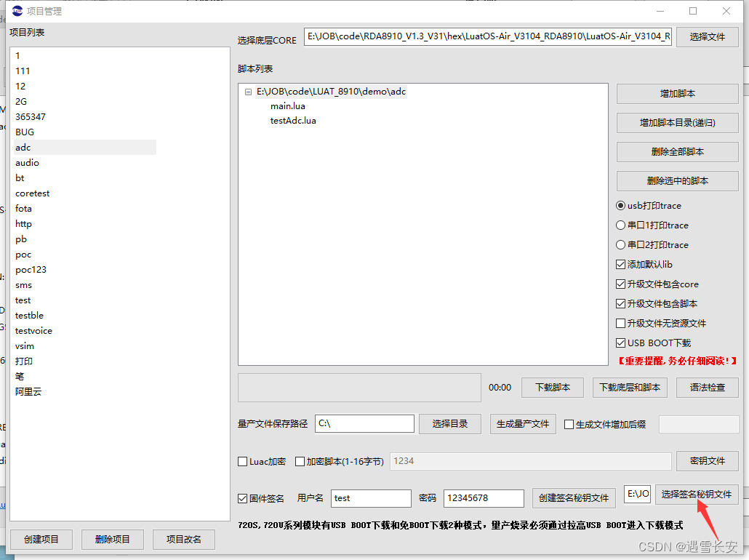Focus the 量产文件保存路径 field
The width and height of the screenshot is (749, 560).
(x=364, y=423)
